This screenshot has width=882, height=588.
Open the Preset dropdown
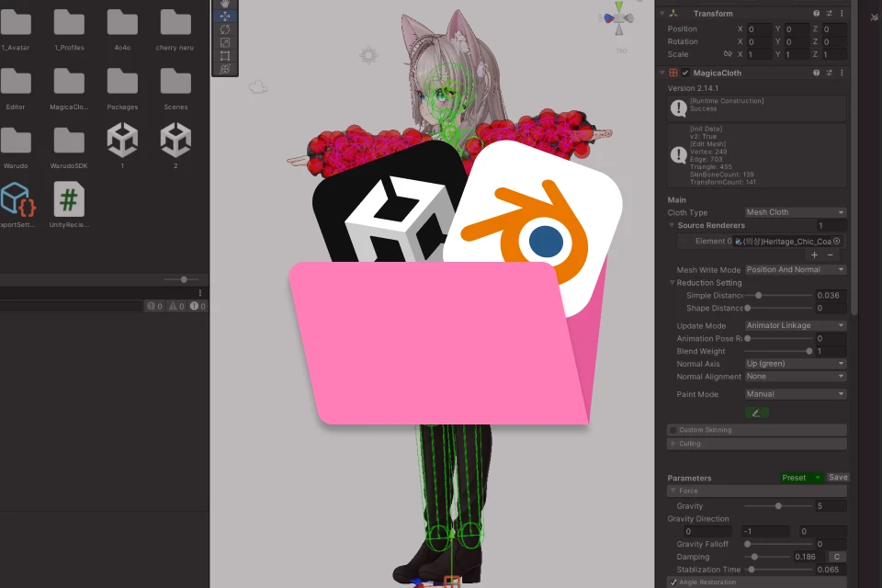pyautogui.click(x=801, y=478)
